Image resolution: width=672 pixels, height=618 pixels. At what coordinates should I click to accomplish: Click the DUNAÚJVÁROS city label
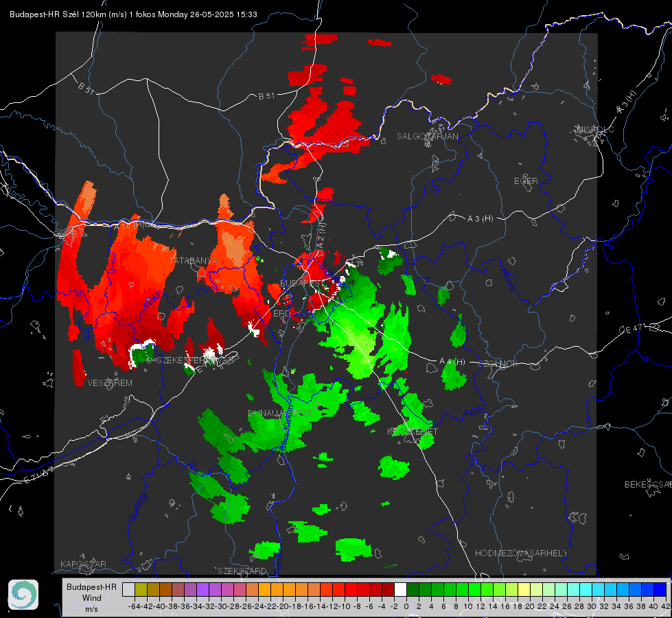[x=279, y=413]
